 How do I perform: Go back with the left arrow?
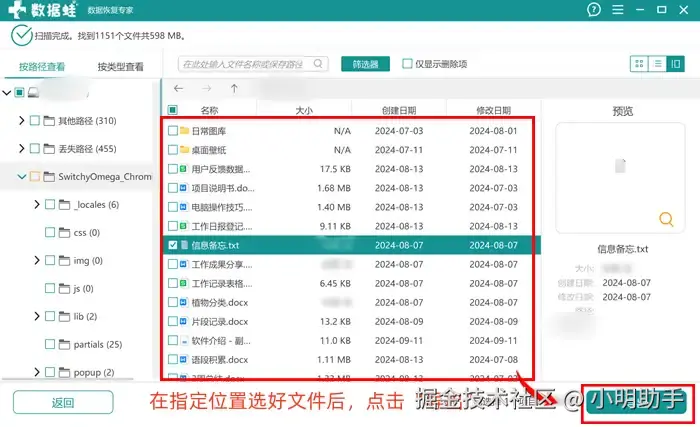click(x=179, y=88)
